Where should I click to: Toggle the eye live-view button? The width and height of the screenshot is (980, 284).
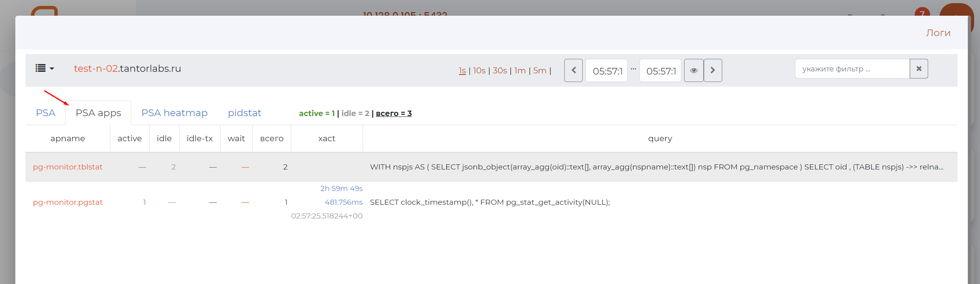click(x=694, y=71)
